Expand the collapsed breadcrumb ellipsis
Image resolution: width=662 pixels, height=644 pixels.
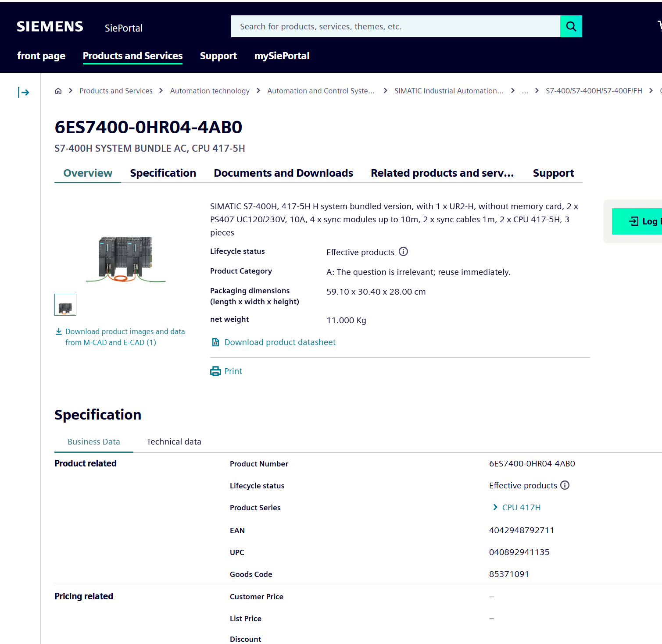[525, 91]
